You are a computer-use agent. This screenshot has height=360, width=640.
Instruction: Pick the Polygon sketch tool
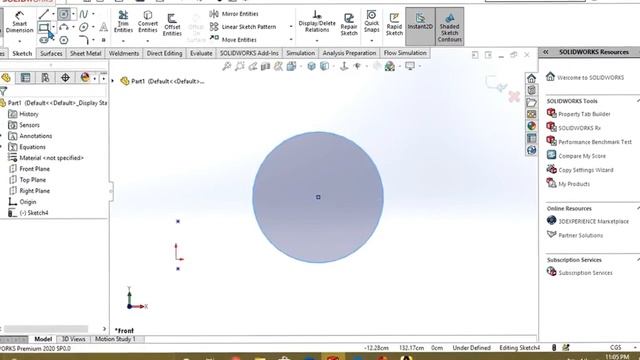(64, 40)
